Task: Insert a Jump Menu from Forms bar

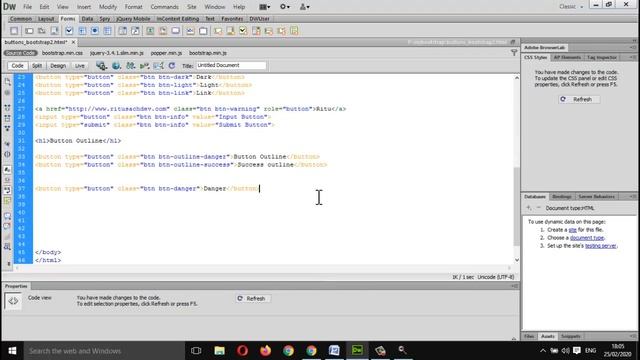Action: tap(135, 31)
